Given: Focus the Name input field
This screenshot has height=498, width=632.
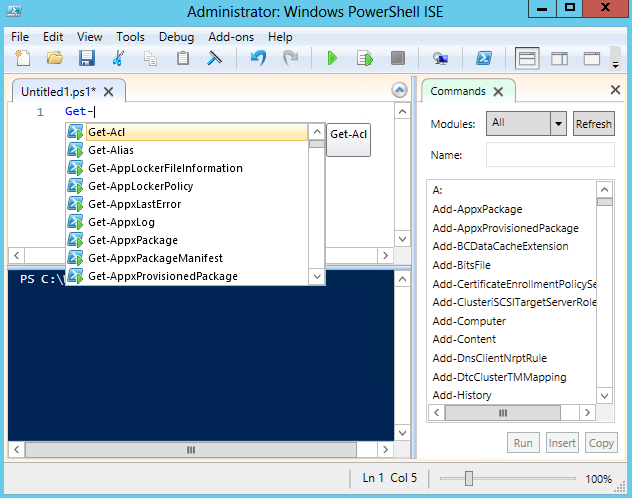Looking at the screenshot, I should tap(550, 154).
